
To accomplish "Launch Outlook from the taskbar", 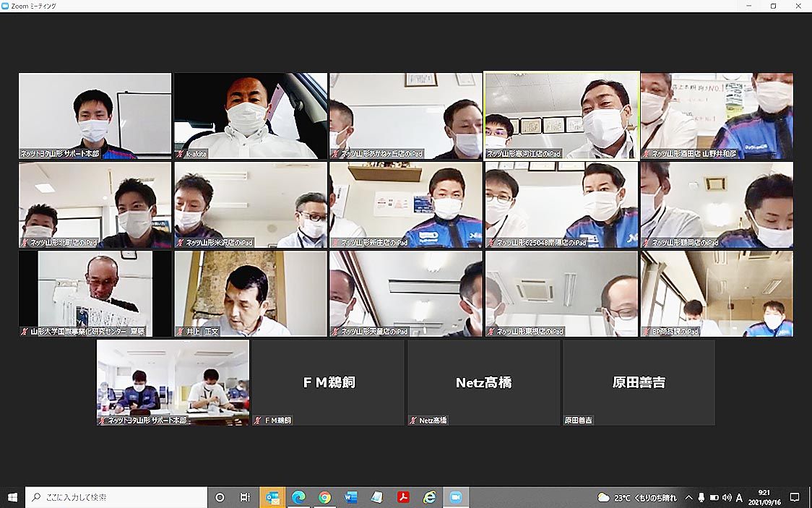I will click(x=272, y=497).
